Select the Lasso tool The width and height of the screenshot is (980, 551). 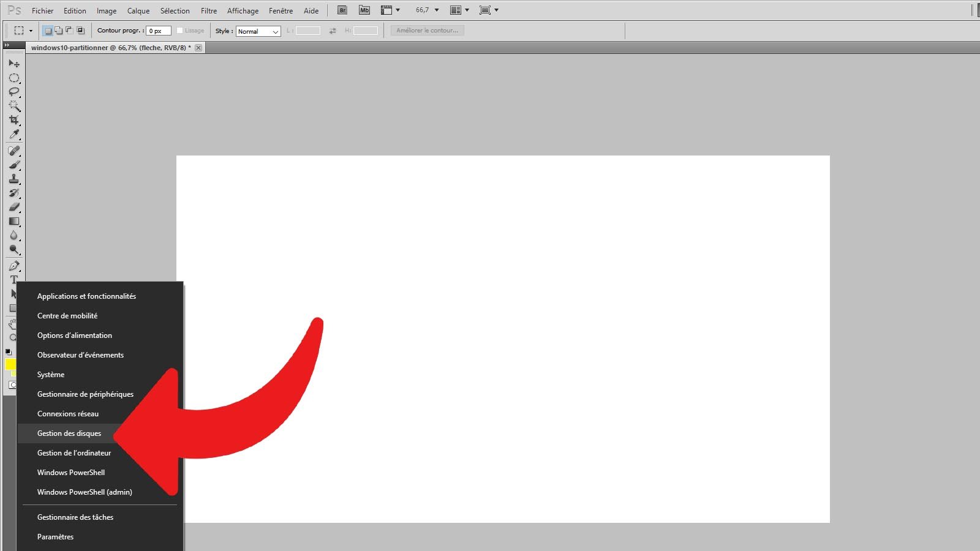[x=14, y=92]
